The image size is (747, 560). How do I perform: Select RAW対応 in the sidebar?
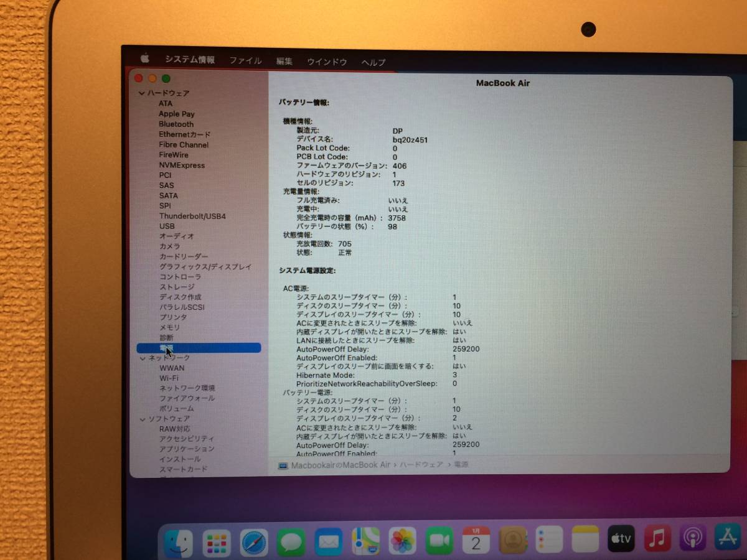[174, 429]
